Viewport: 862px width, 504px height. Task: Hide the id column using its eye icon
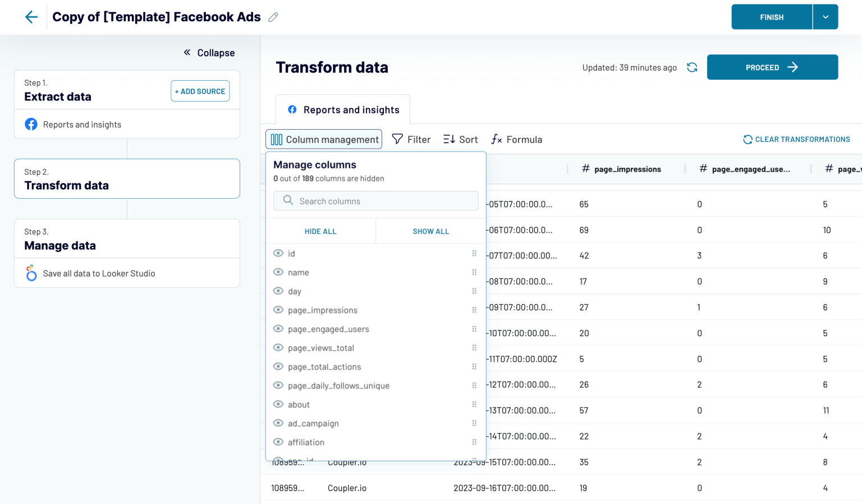coord(278,253)
